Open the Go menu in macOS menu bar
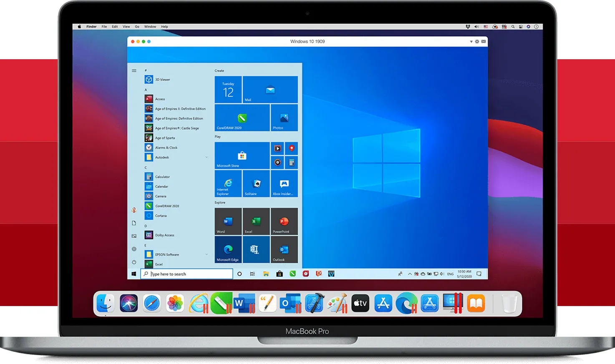615x364 pixels. (137, 27)
